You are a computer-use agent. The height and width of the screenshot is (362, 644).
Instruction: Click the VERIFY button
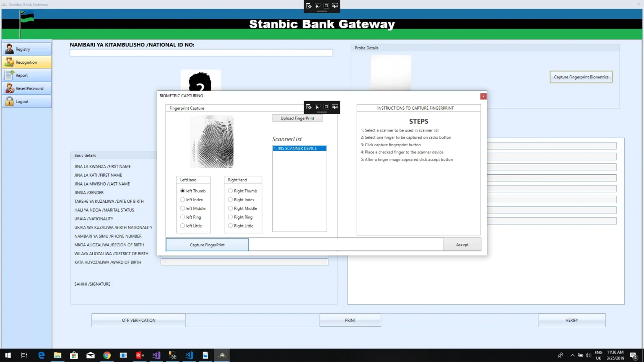click(x=572, y=320)
